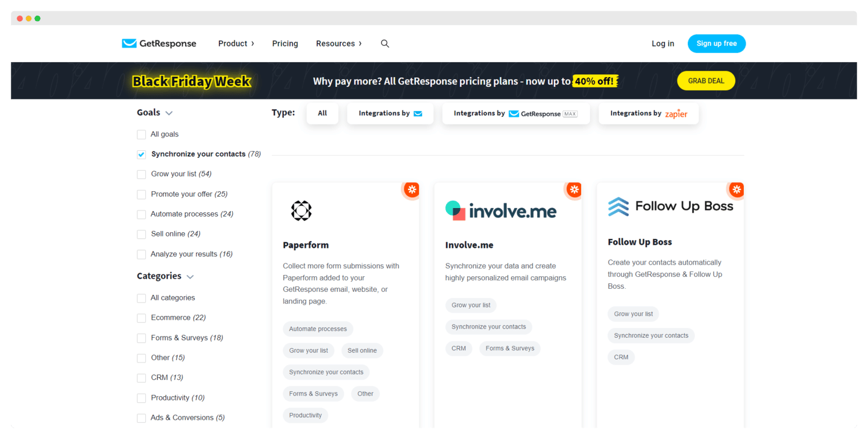Image resolution: width=868 pixels, height=439 pixels.
Task: Select Integrations by Zapier filter
Action: click(x=649, y=113)
